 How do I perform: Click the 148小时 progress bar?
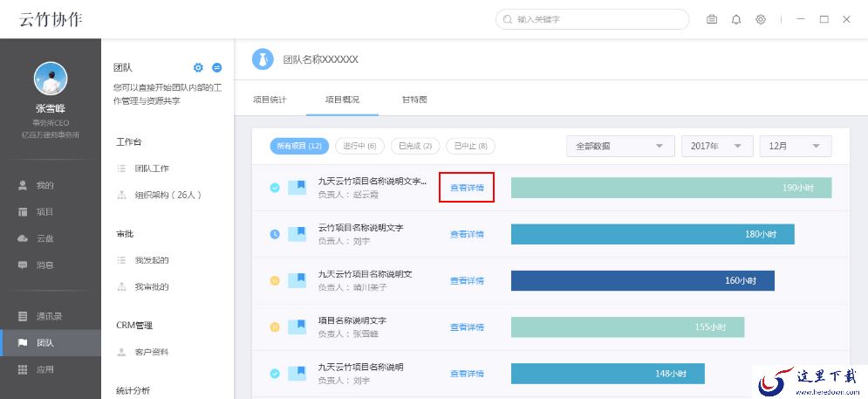[608, 374]
